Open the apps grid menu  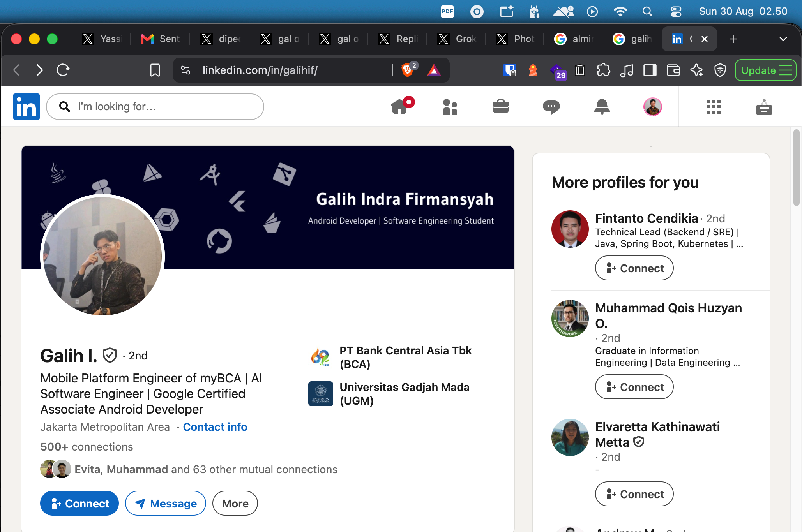(714, 107)
